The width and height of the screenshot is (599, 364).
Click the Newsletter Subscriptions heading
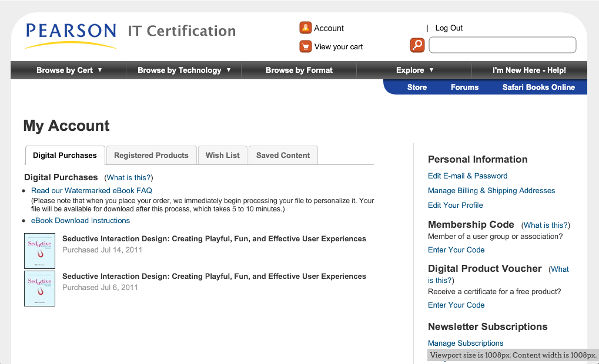488,326
